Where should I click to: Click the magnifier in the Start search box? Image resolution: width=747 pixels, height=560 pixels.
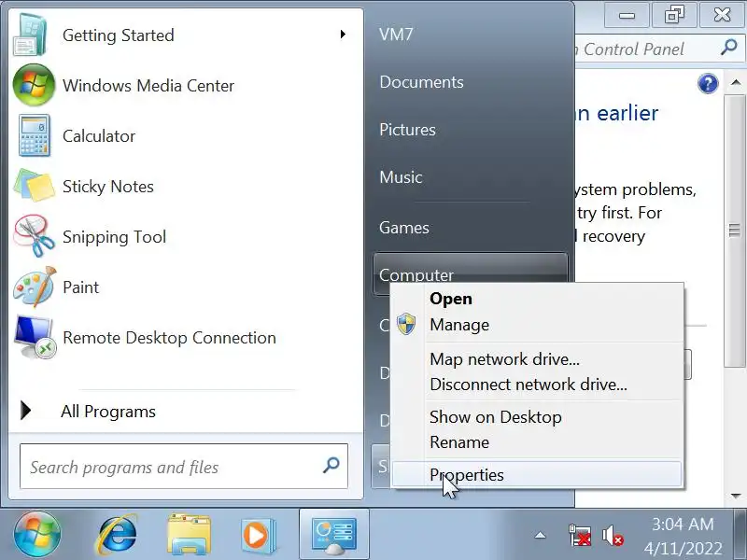[x=331, y=465]
